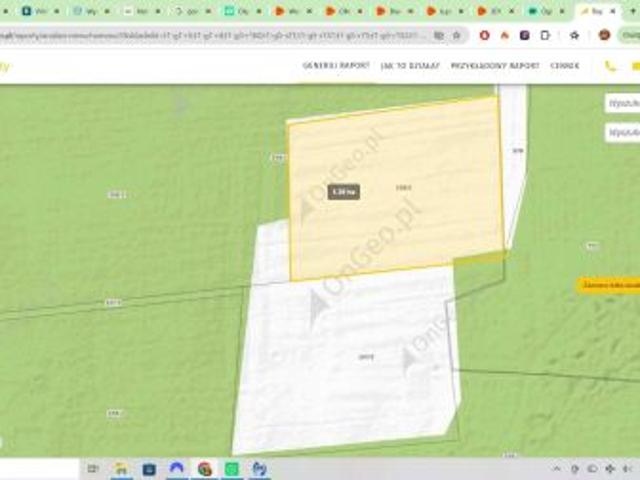Open File Explorer from the taskbar
Screen dimensions: 640x480
click(121, 469)
